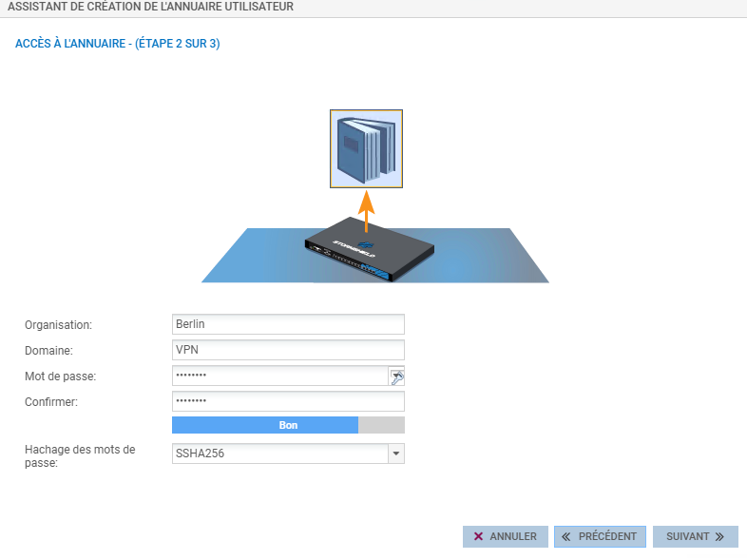Focus the Confirmer password field
This screenshot has height=560, width=747.
288,401
